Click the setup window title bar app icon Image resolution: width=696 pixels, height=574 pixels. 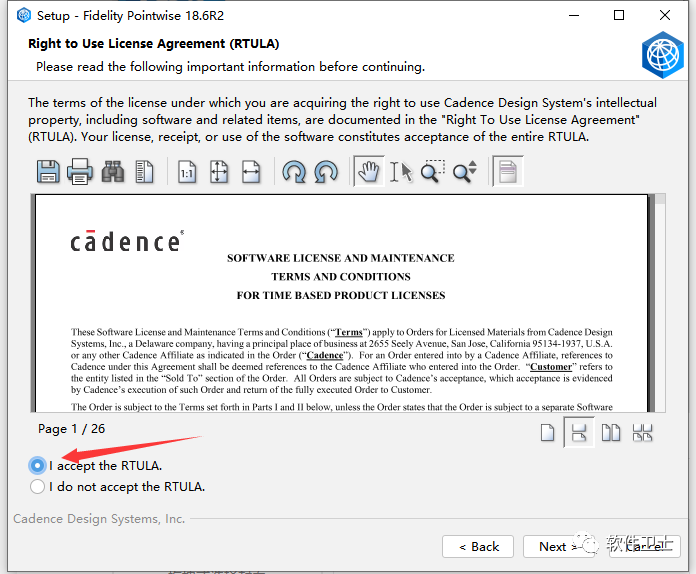click(24, 16)
